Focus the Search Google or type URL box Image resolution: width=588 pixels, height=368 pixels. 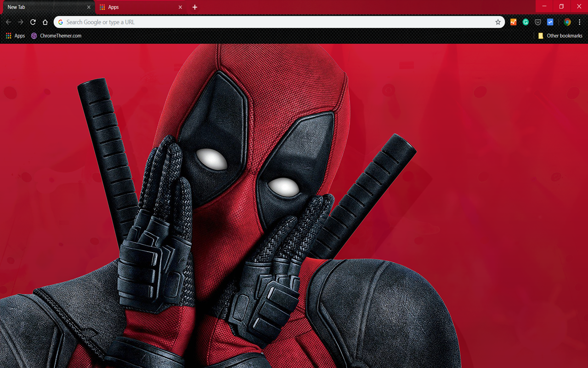(276, 22)
